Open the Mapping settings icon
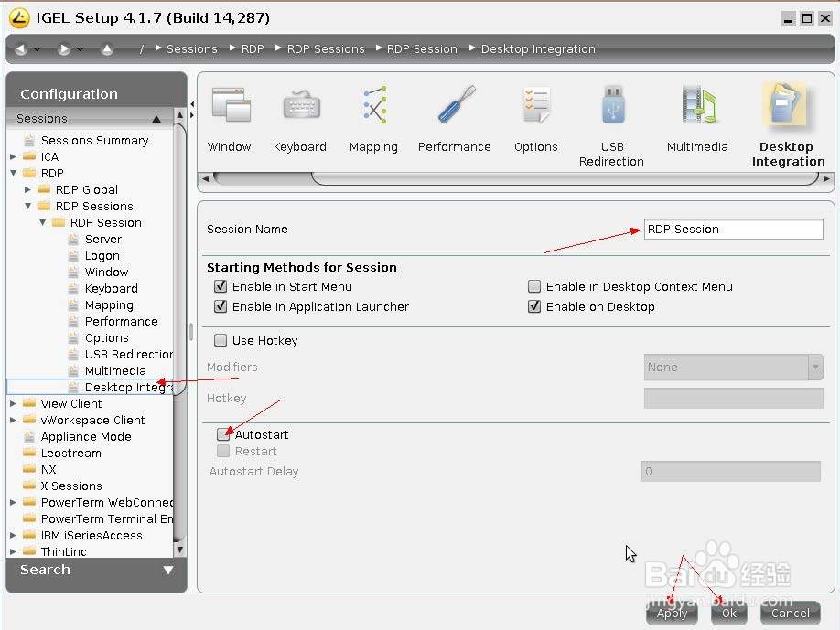Image resolution: width=840 pixels, height=630 pixels. tap(374, 105)
